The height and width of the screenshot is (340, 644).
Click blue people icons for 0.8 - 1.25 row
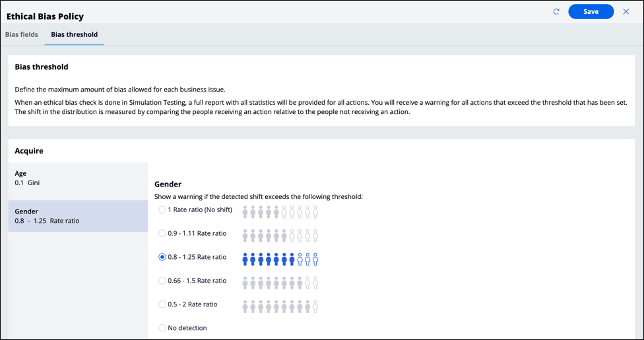(280, 259)
